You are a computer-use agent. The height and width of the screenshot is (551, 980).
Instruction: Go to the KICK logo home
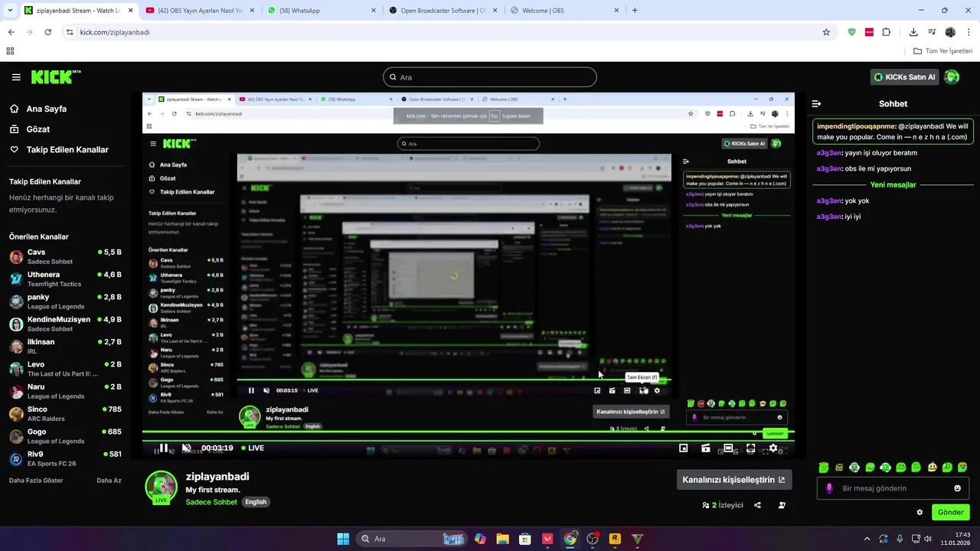point(56,77)
